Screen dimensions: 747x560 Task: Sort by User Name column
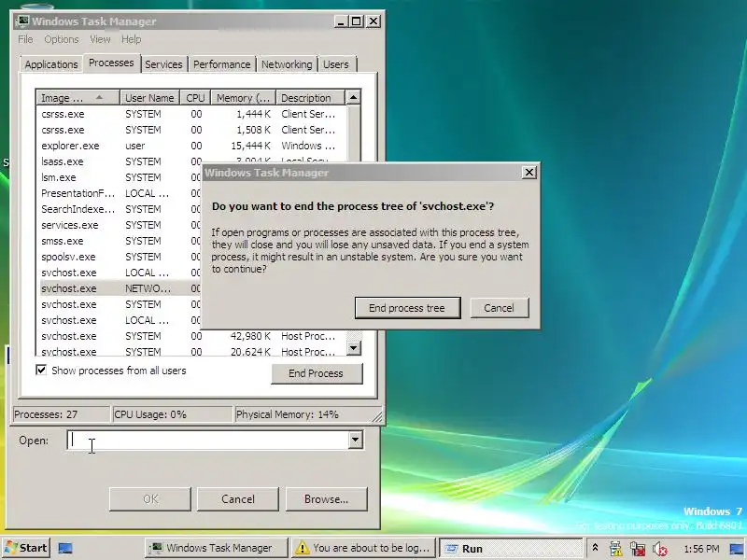point(149,98)
